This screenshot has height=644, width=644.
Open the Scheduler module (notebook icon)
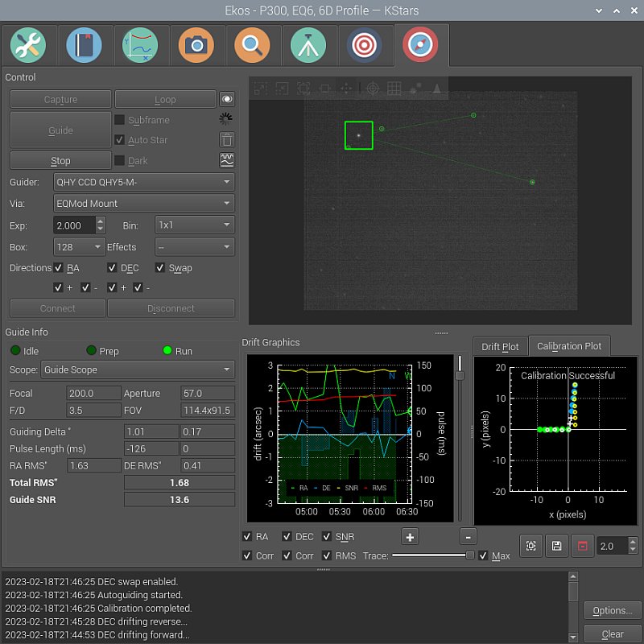click(84, 45)
